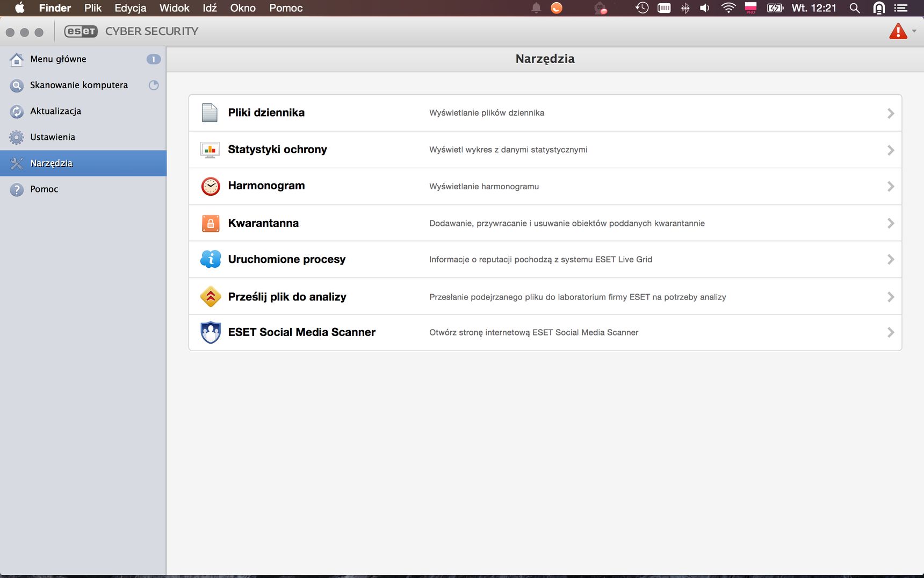
Task: Click 'Wyświetlanie plików dziennika' description
Action: (x=487, y=113)
